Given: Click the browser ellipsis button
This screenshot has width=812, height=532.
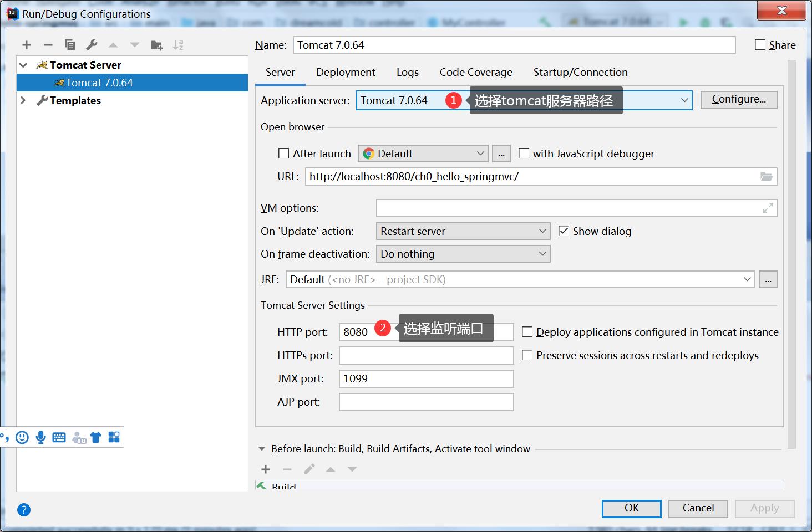Looking at the screenshot, I should point(501,154).
